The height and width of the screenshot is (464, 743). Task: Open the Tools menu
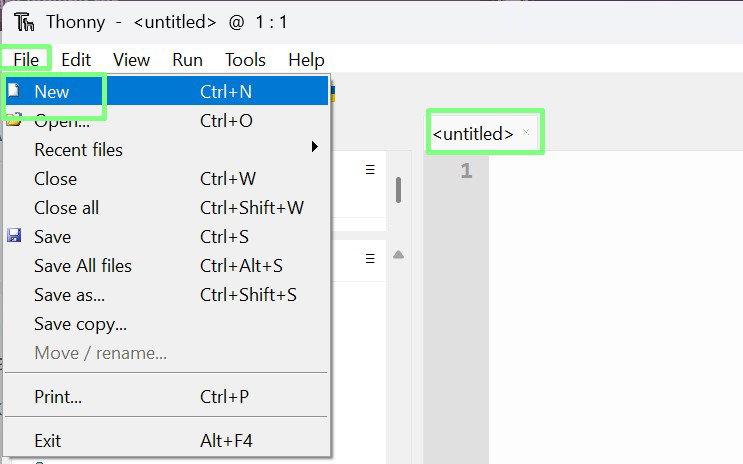click(x=245, y=60)
